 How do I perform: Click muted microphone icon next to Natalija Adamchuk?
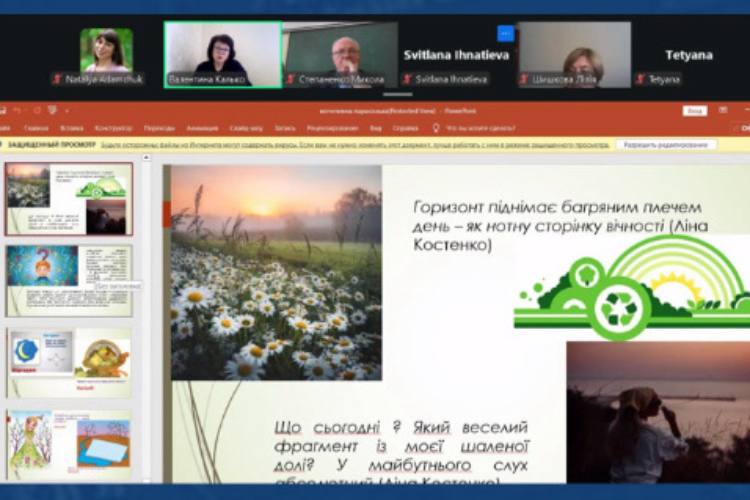(57, 78)
